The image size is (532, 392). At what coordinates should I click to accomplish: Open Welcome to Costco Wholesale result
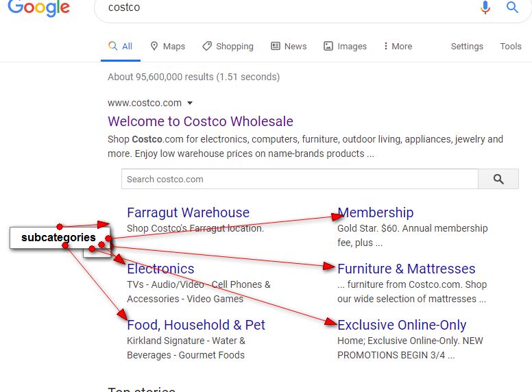200,121
